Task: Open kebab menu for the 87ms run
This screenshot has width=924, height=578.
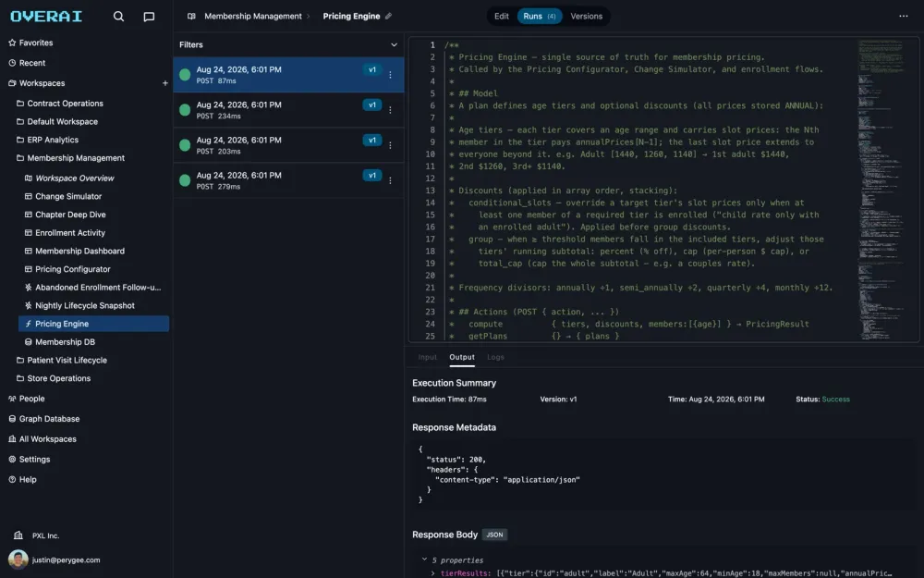Action: pos(390,75)
